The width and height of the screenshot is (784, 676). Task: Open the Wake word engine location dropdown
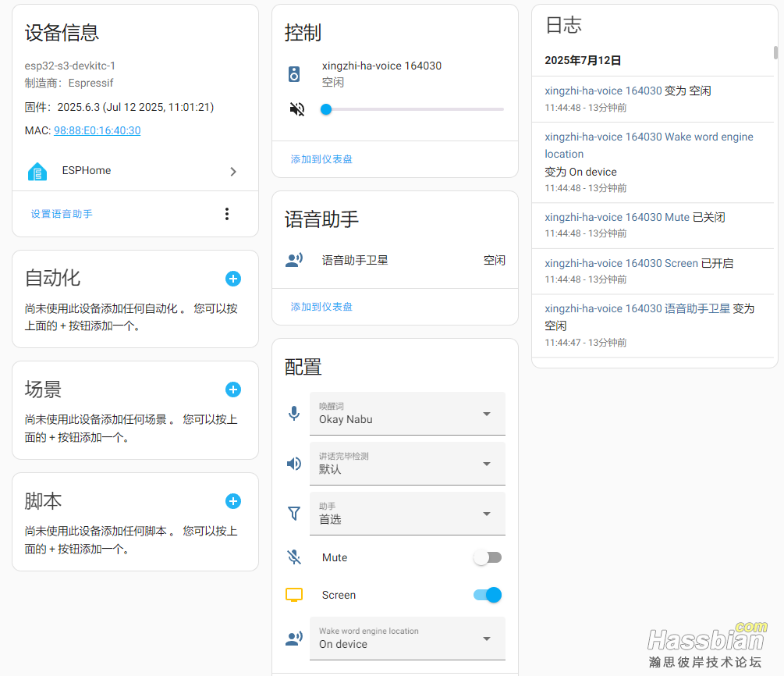(x=407, y=639)
